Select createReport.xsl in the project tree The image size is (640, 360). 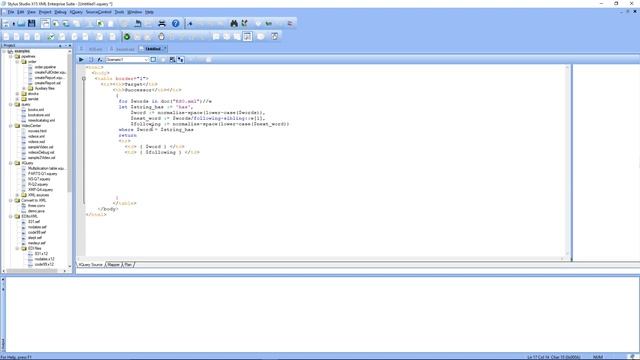point(47,83)
